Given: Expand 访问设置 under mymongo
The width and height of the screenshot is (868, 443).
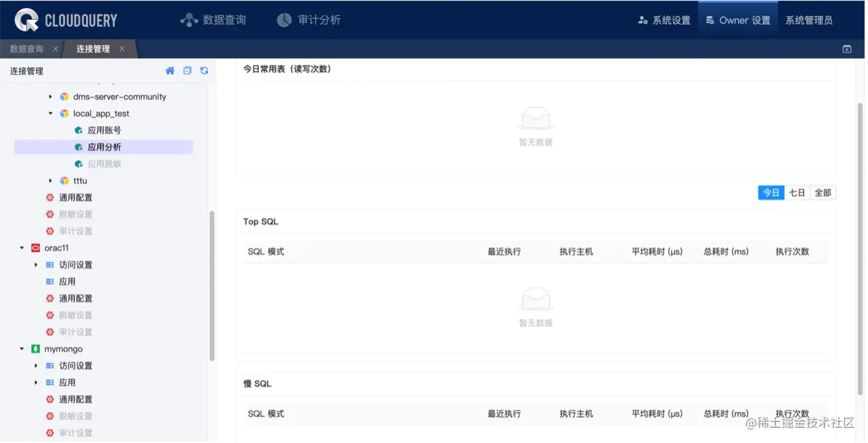Looking at the screenshot, I should click(x=36, y=366).
